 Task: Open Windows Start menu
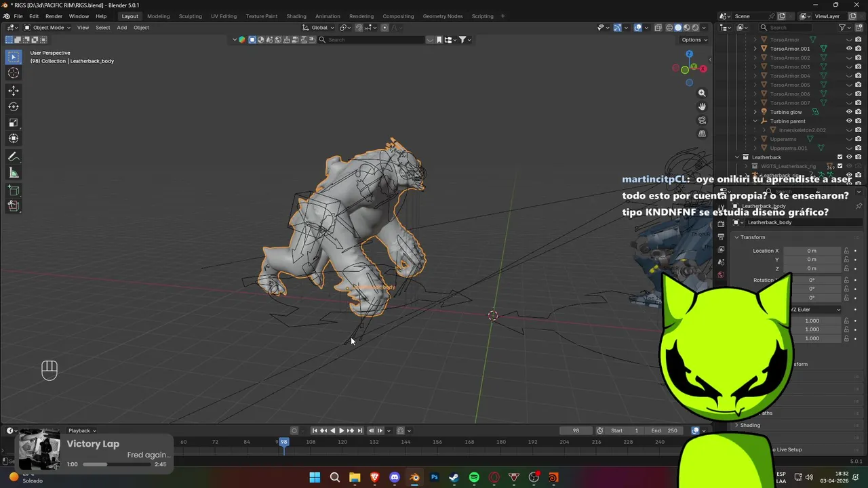(315, 478)
